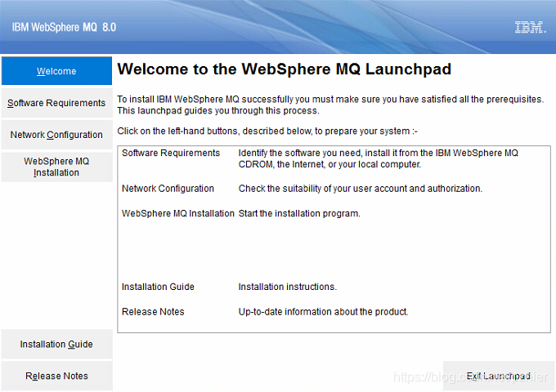Open the Installation Guide sidebar button
Viewport: 556px width, 392px height.
point(56,344)
